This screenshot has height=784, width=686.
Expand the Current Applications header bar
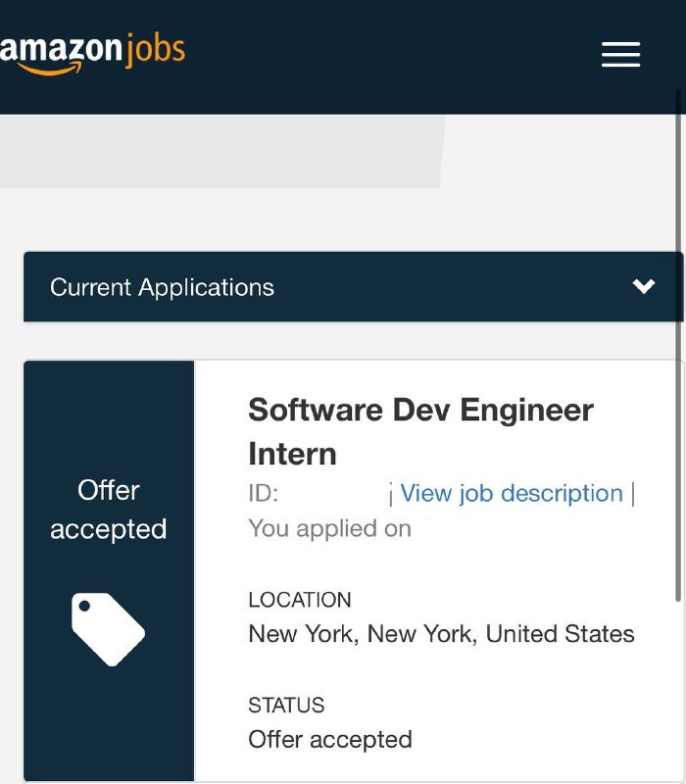pos(353,286)
